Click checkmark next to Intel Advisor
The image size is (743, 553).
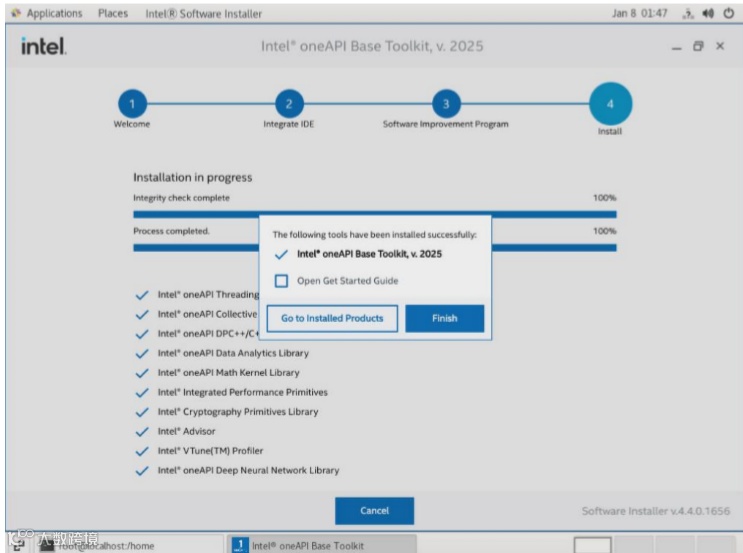point(142,432)
